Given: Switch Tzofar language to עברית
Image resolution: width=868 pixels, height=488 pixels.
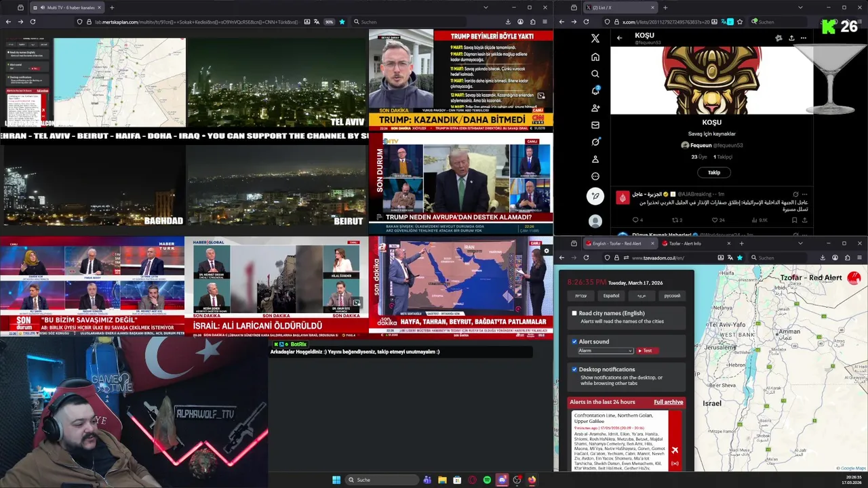Looking at the screenshot, I should [x=581, y=296].
